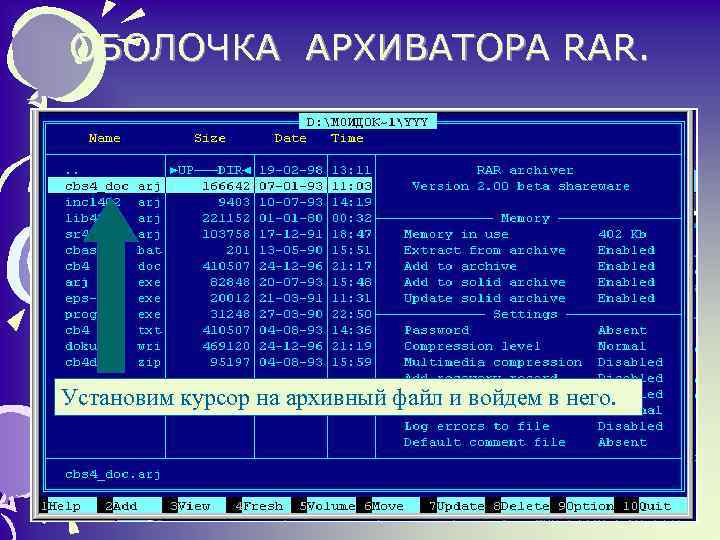Click size value 95197

[230, 362]
